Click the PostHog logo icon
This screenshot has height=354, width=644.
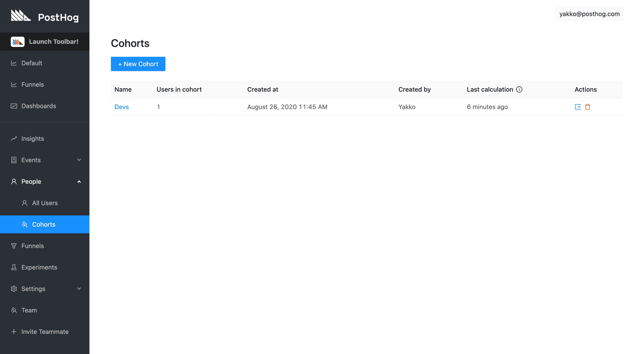21,15
